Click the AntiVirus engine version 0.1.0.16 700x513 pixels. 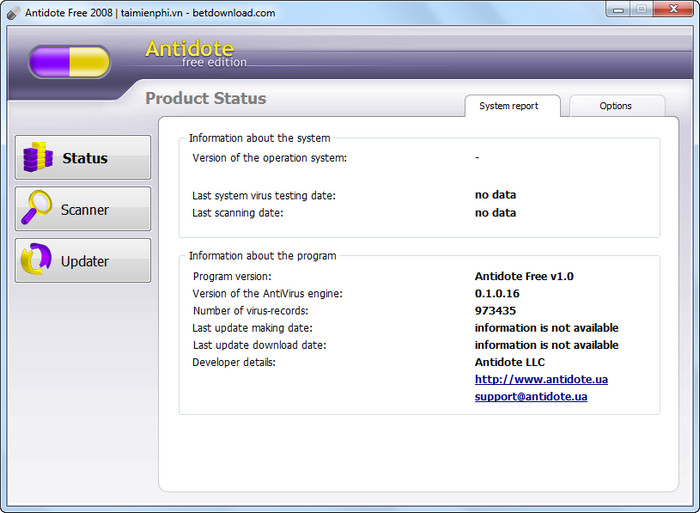[497, 294]
